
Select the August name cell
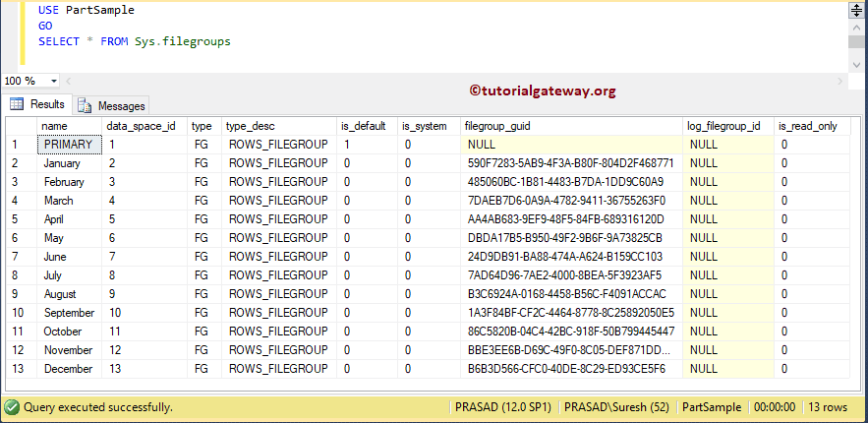[x=69, y=294]
